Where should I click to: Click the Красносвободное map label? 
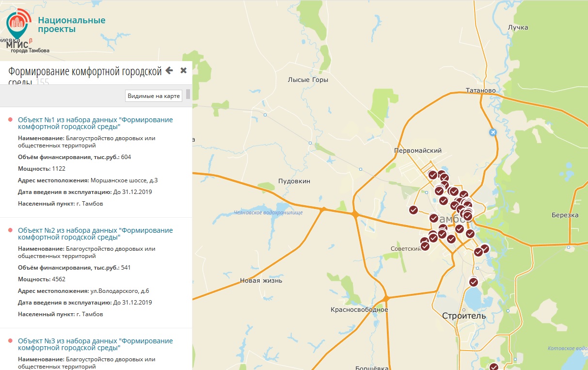click(359, 309)
